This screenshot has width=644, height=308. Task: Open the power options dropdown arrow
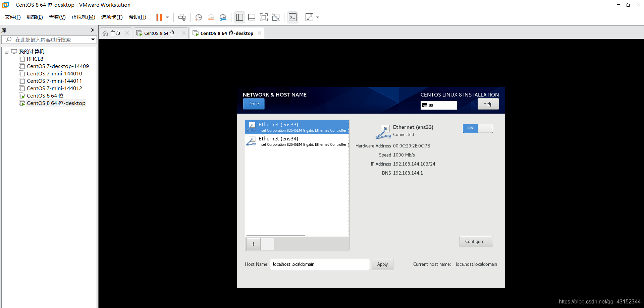click(x=167, y=17)
